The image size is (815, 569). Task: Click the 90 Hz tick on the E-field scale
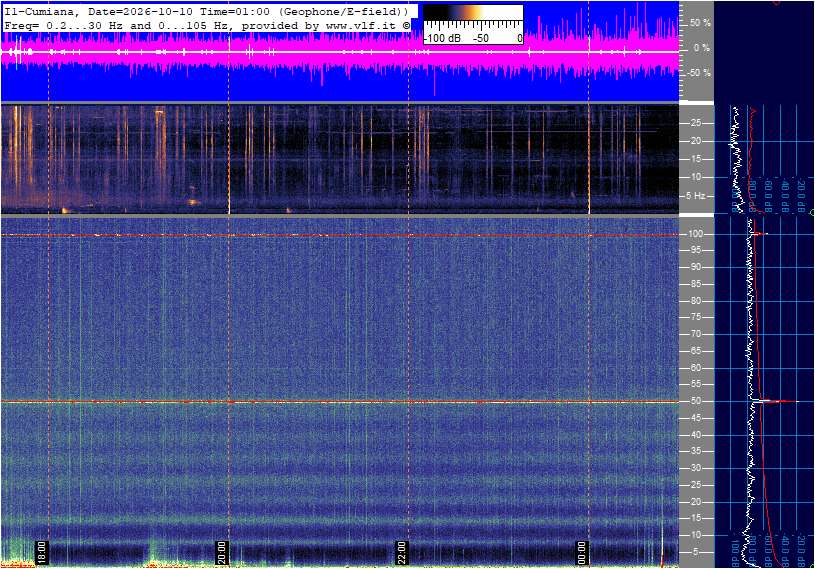point(695,267)
